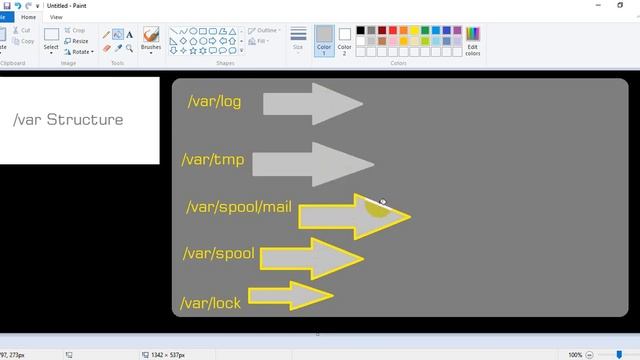Viewport: 640px width, 360px height.
Task: Open the Brushes dropdown arrow
Action: point(151,53)
